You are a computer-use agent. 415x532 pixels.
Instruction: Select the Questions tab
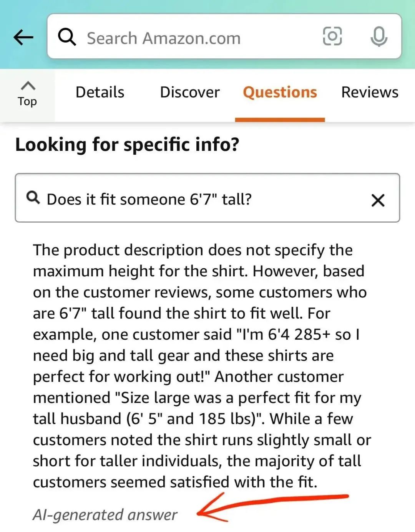click(280, 92)
